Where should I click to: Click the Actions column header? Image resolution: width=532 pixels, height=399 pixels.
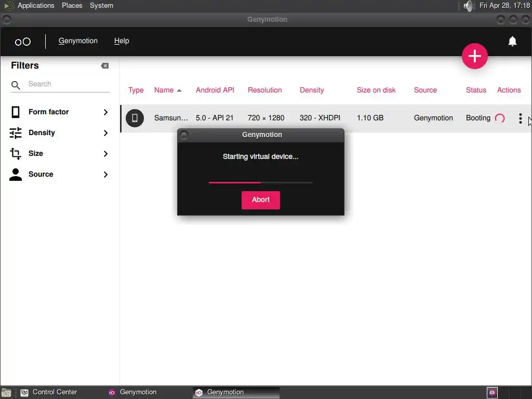point(509,90)
